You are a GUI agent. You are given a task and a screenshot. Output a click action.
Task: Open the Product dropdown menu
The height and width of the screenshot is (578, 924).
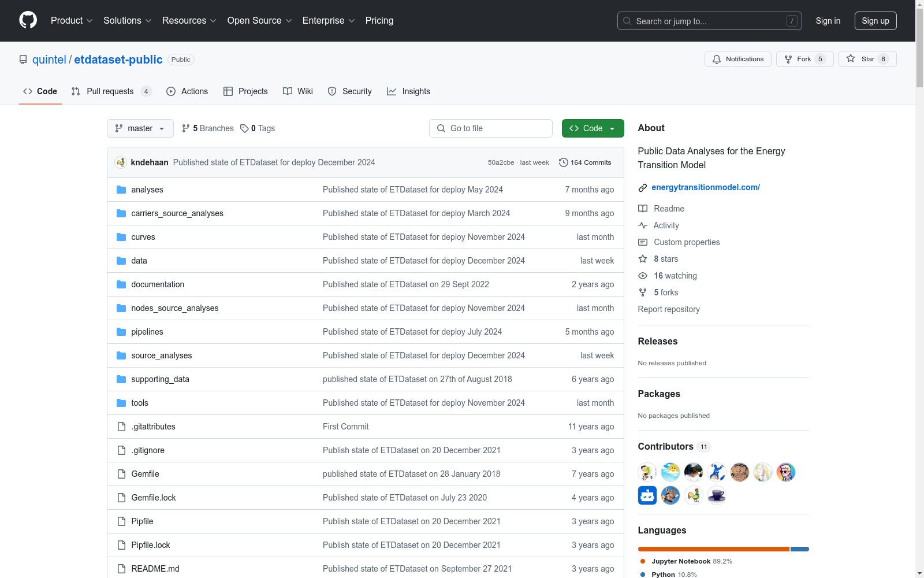coord(72,20)
